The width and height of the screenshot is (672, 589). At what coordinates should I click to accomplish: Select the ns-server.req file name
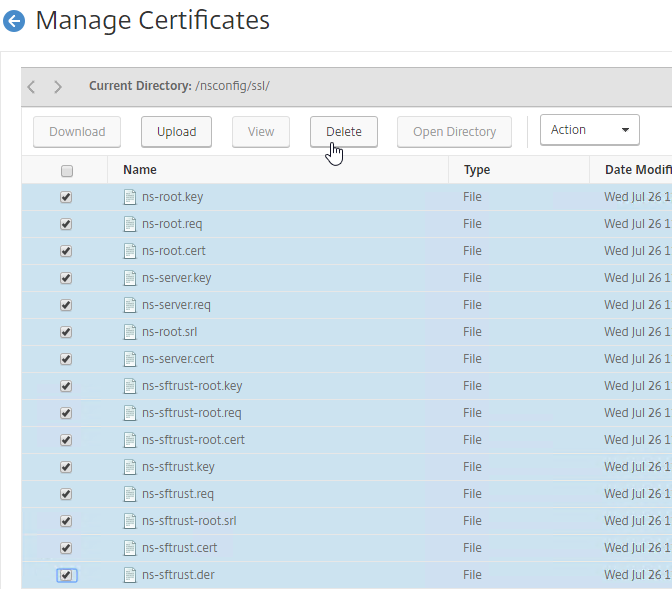pyautogui.click(x=176, y=305)
